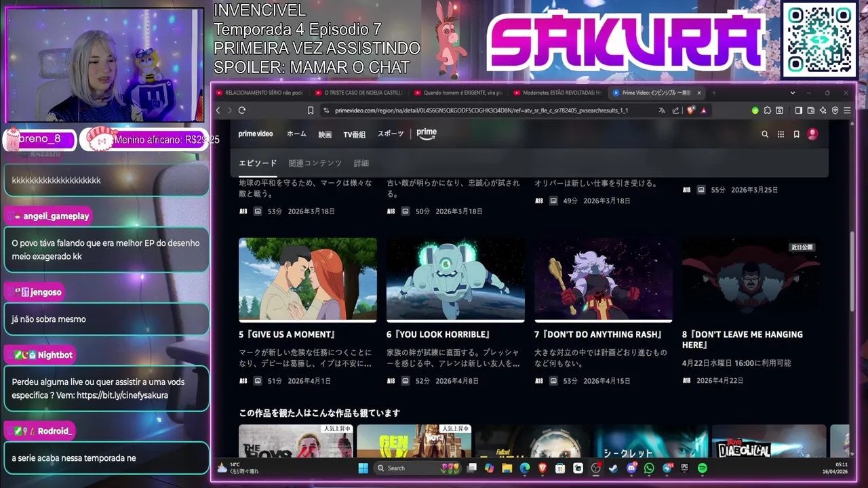
Task: Open the Brave VPN shield icon
Action: [835, 110]
